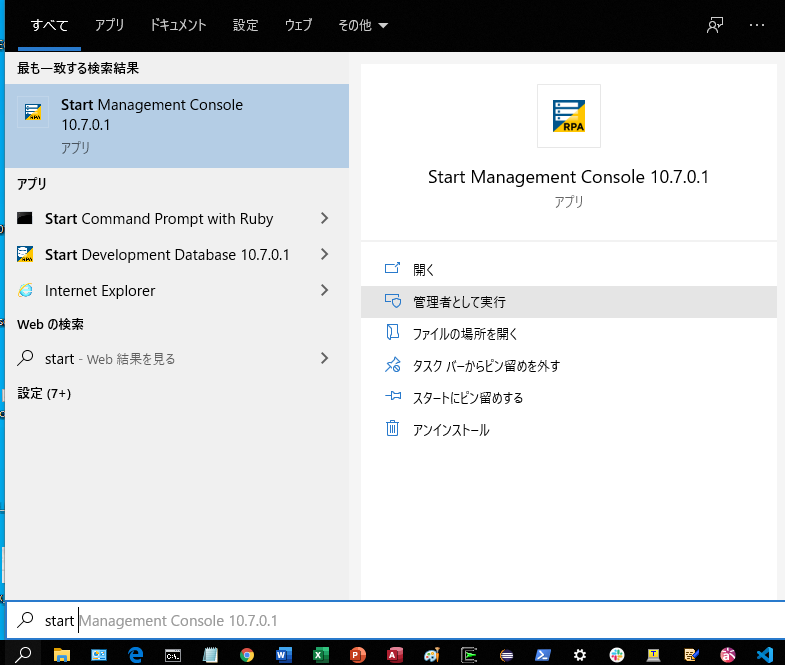The width and height of the screenshot is (785, 665).
Task: Switch to the ウェブ tab
Action: [298, 25]
